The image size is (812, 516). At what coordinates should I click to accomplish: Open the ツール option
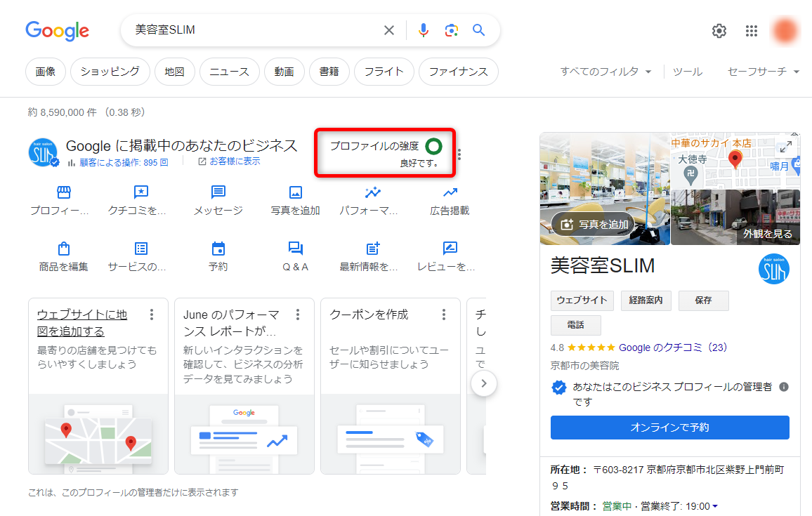point(687,72)
